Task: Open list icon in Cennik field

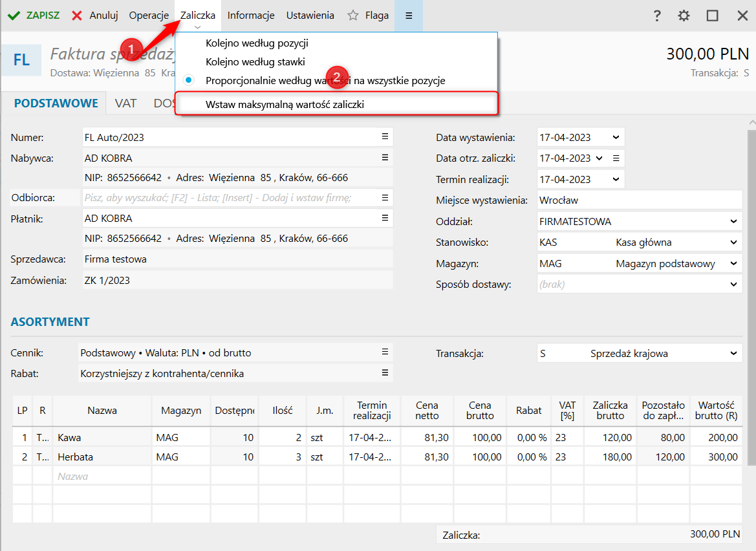Action: pos(385,352)
